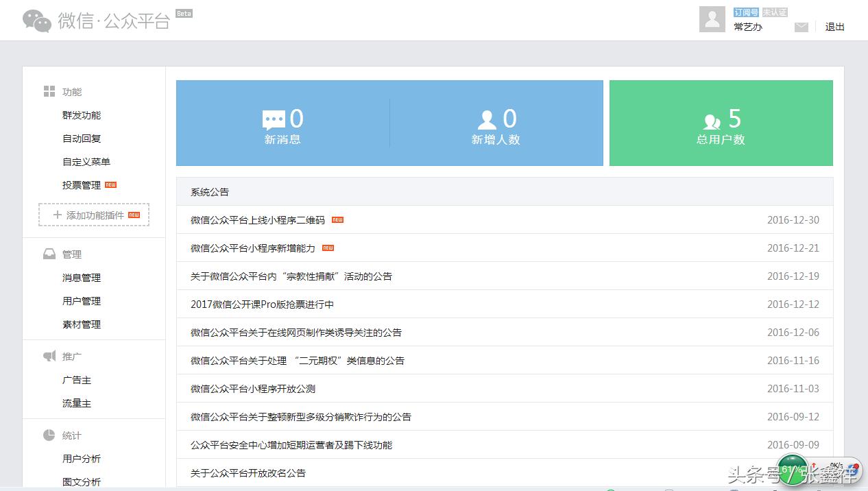Image resolution: width=868 pixels, height=491 pixels.
Task: Expand the 统计 section in the sidebar
Action: [x=71, y=435]
